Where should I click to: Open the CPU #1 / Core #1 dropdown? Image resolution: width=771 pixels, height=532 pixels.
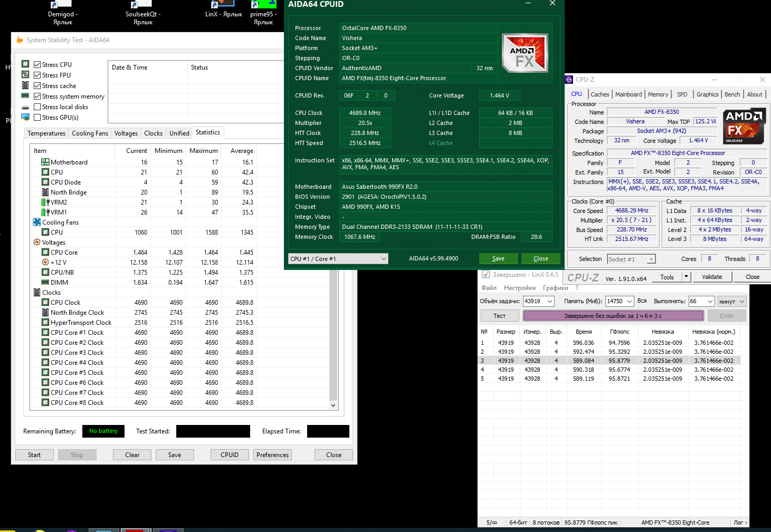[338, 259]
